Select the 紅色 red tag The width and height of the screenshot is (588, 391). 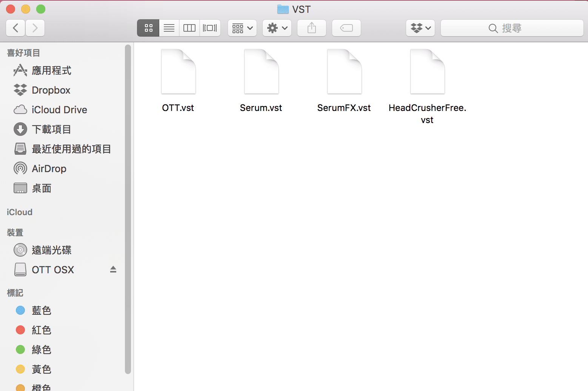coord(42,330)
